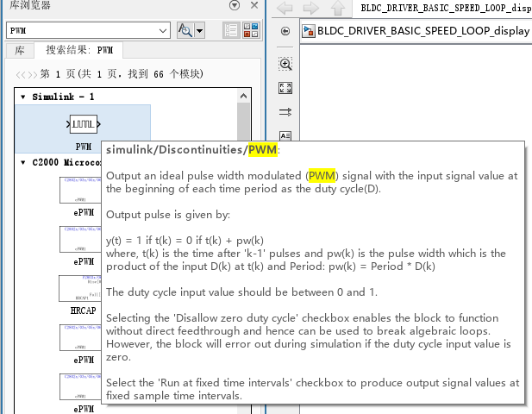Switch library browser to icon grid view
Screen dimensions: 532x414
click(x=251, y=30)
